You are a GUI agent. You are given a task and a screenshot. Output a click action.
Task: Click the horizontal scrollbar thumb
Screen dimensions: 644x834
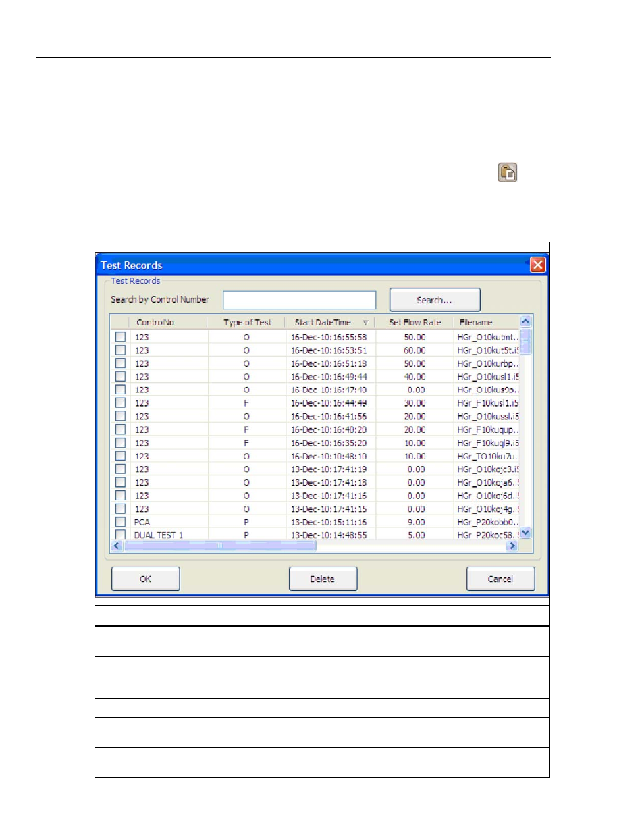[219, 546]
